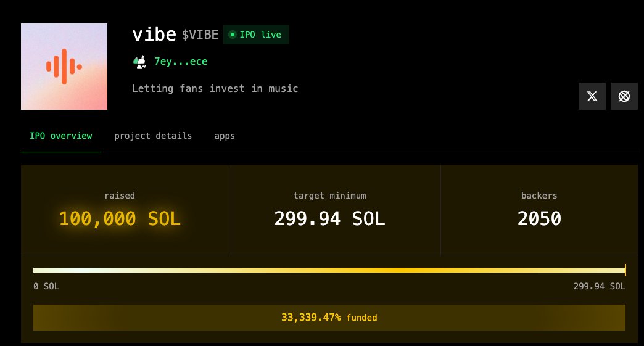Image resolution: width=644 pixels, height=346 pixels.
Task: Click the creator avatar icon beside 7ey...ece
Action: 139,62
